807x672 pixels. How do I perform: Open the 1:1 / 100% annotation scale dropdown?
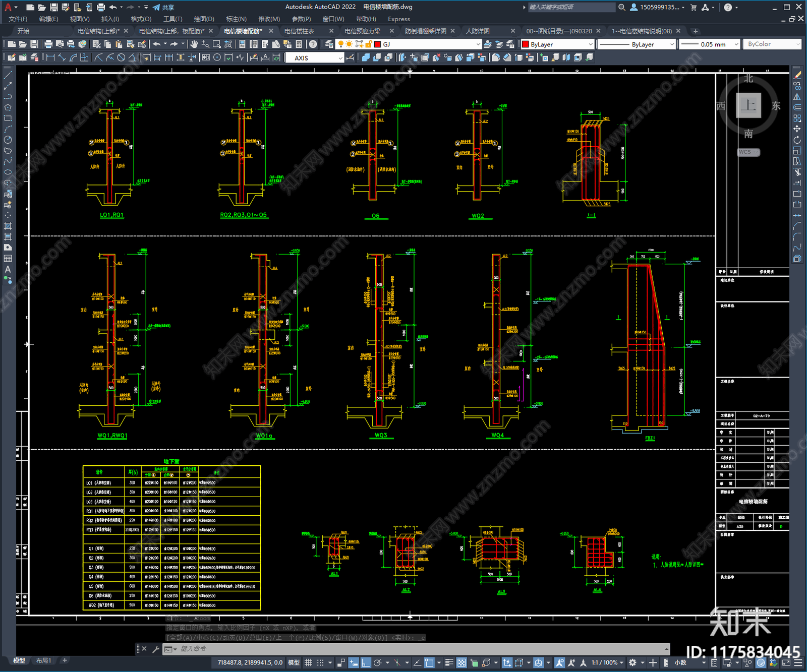tap(607, 662)
